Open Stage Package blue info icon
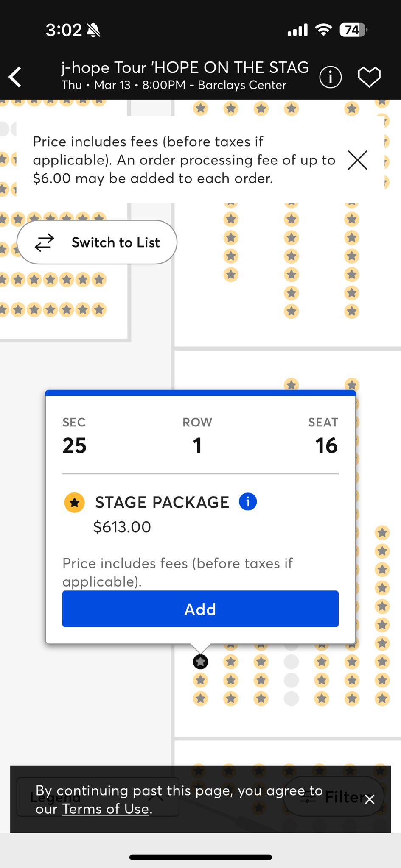This screenshot has width=401, height=868. coord(248,502)
